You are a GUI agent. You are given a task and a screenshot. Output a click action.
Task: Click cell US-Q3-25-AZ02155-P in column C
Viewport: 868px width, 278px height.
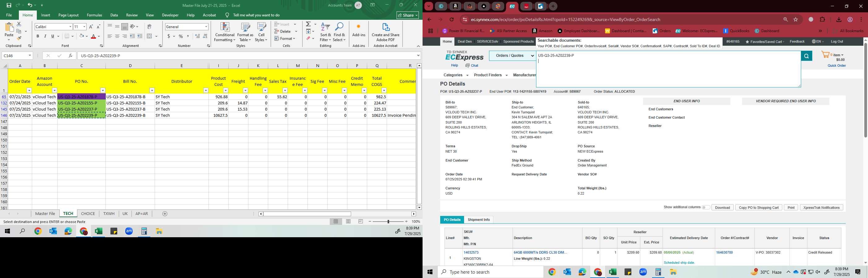tap(82, 103)
